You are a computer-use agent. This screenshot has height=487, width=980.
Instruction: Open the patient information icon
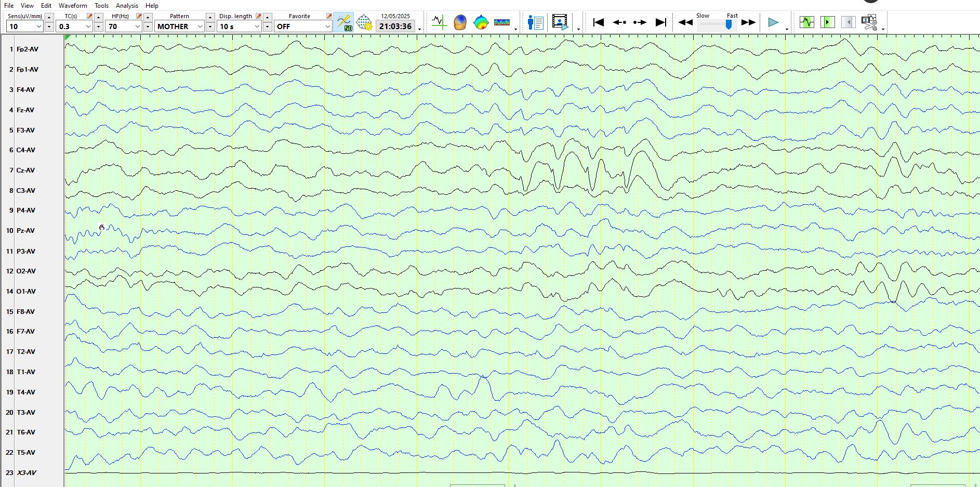(535, 22)
